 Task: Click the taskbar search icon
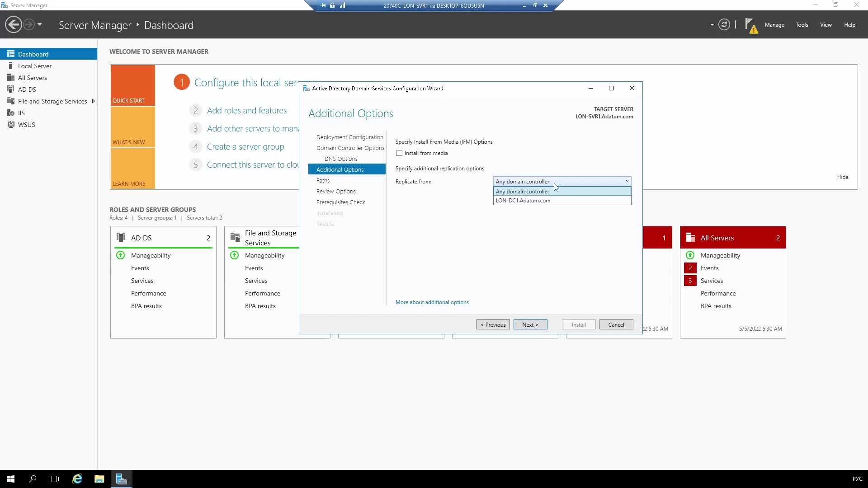point(33,479)
